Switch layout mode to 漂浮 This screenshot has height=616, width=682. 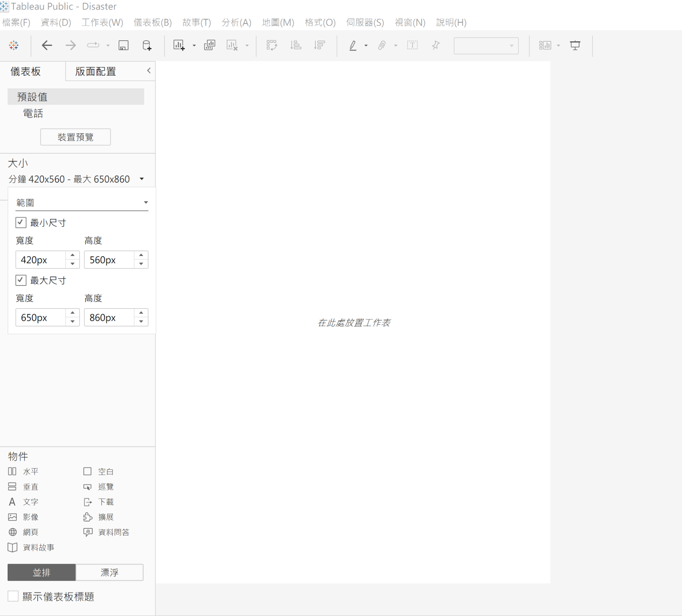[110, 573]
